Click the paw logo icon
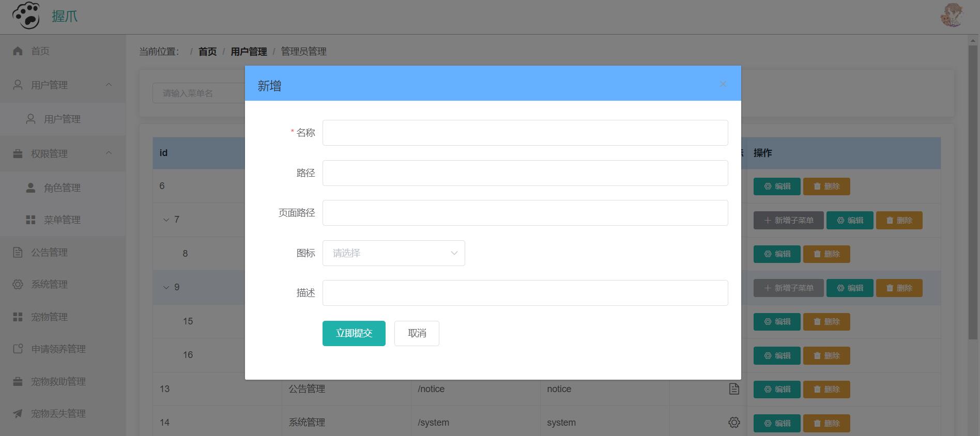Screen dimensions: 980x436 [26, 15]
